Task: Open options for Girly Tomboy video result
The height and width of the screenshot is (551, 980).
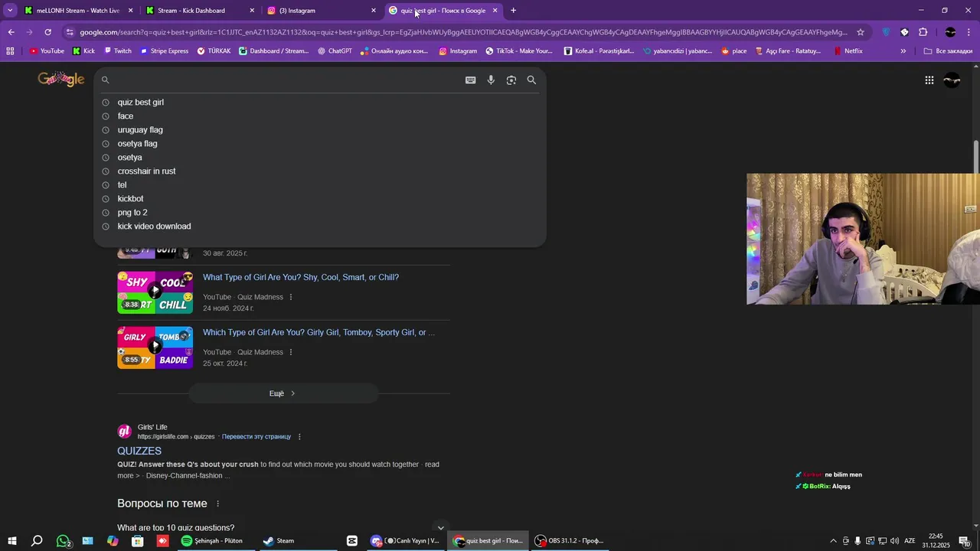Action: tap(291, 352)
